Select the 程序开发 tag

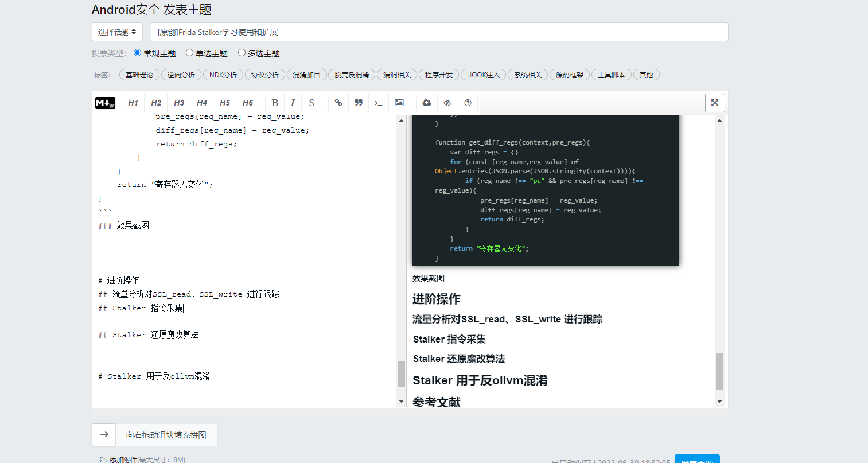pos(439,75)
